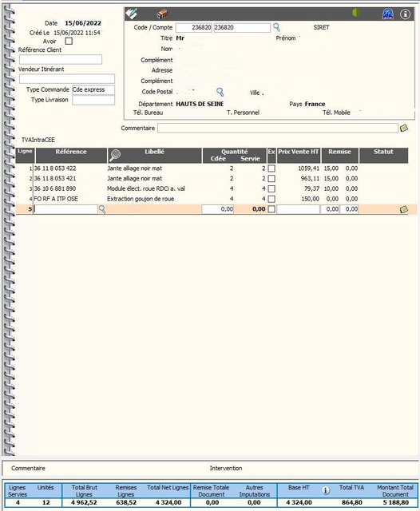The height and width of the screenshot is (511, 420).
Task: Click Total TVA value 864,80
Action: (x=352, y=502)
